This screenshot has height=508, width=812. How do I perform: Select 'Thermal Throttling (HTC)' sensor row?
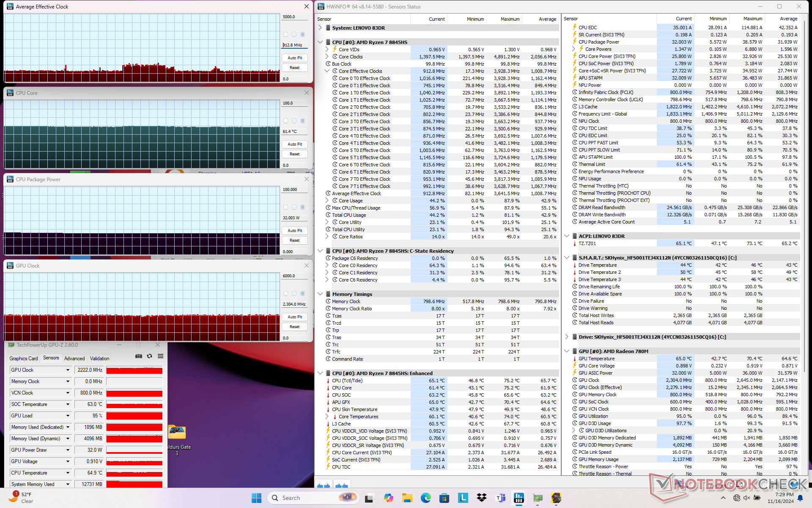(x=686, y=186)
